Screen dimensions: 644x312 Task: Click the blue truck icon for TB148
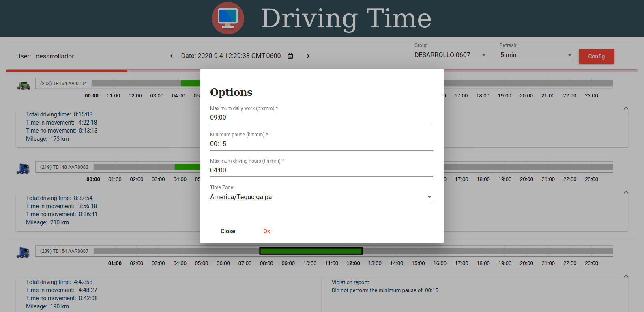click(x=23, y=169)
